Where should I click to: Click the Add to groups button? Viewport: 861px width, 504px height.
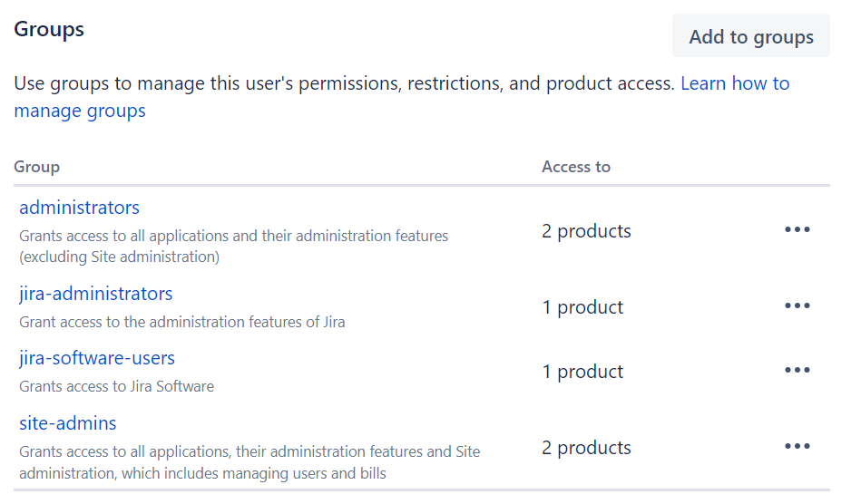click(750, 37)
